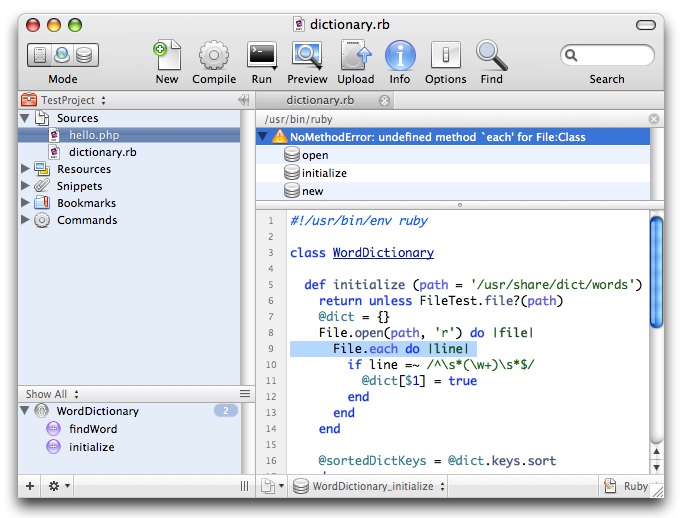The image size is (681, 518).
Task: Click the output pane split divider handle
Action: (460, 205)
